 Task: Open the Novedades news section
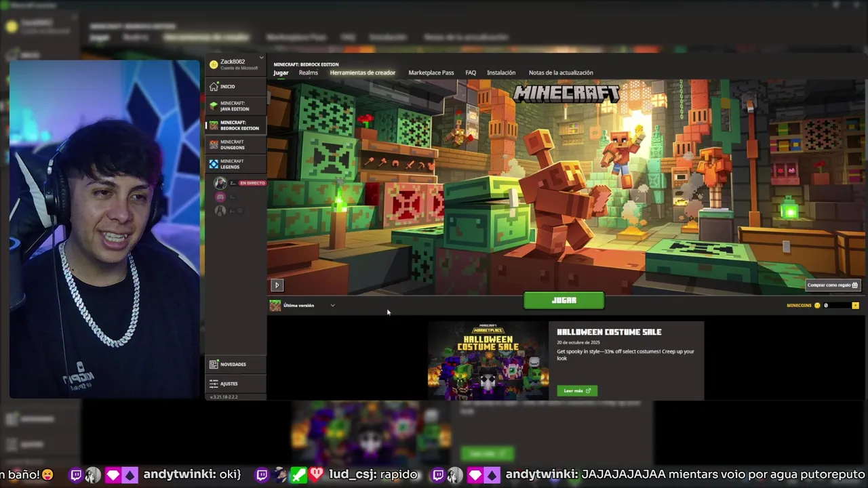(x=235, y=364)
